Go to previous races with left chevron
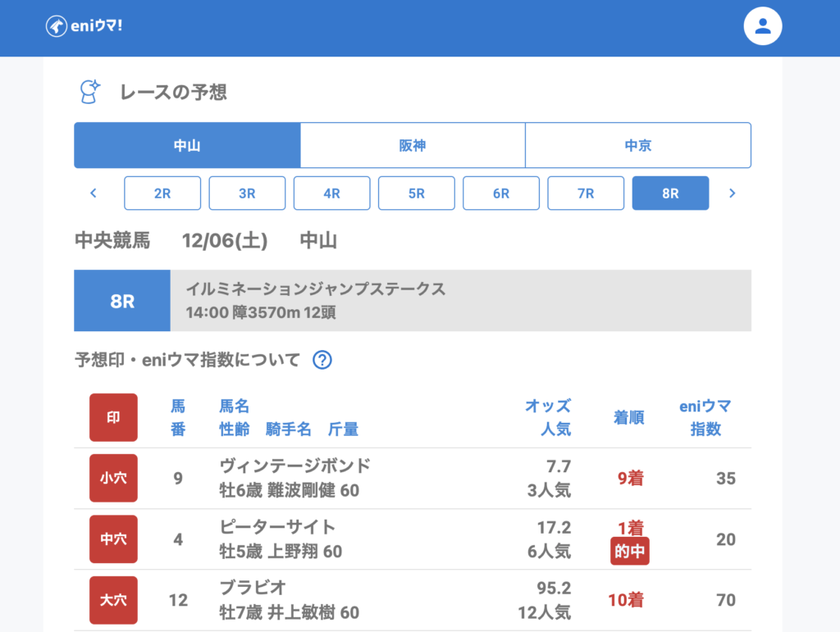The image size is (840, 632). tap(93, 193)
